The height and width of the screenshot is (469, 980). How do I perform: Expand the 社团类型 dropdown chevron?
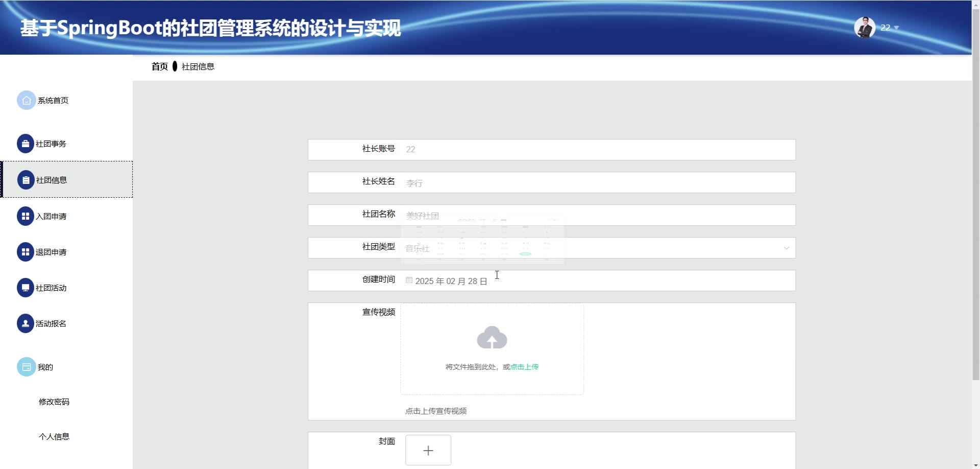click(787, 248)
